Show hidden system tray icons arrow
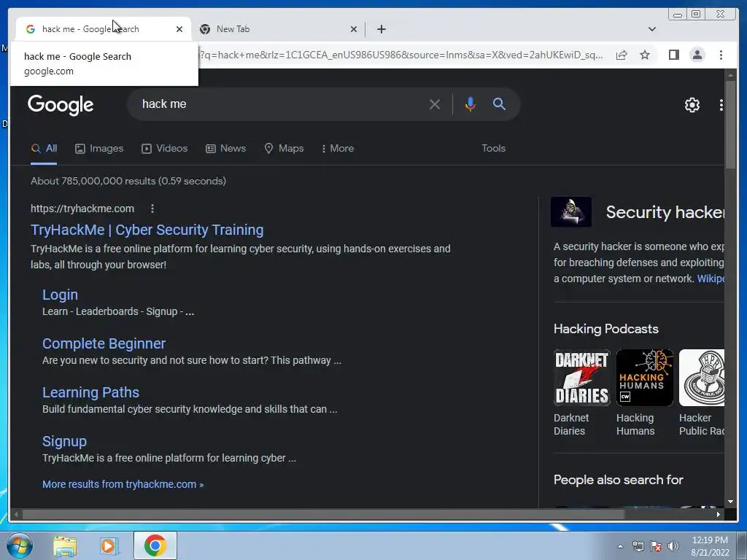 click(620, 547)
